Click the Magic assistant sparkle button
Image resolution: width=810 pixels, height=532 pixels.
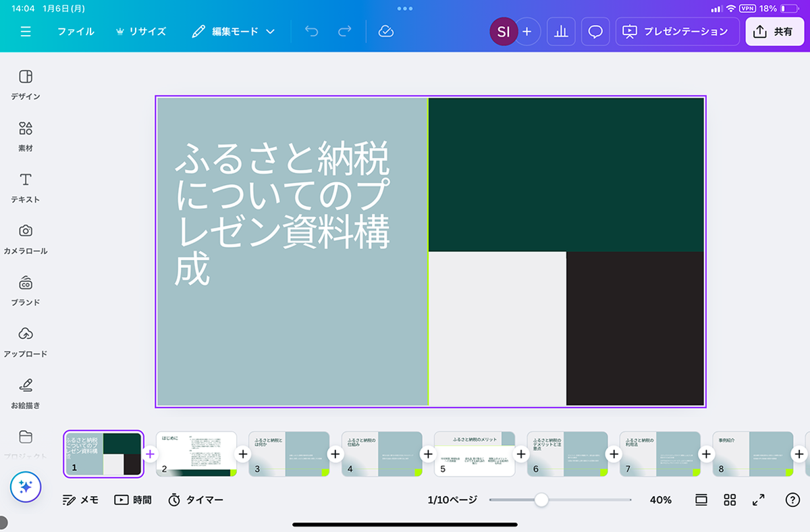click(26, 487)
